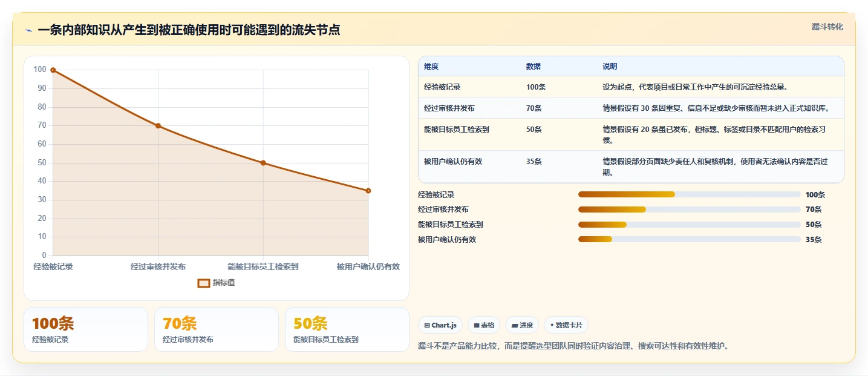Click the 70条 value beside the progress bar

coord(814,209)
